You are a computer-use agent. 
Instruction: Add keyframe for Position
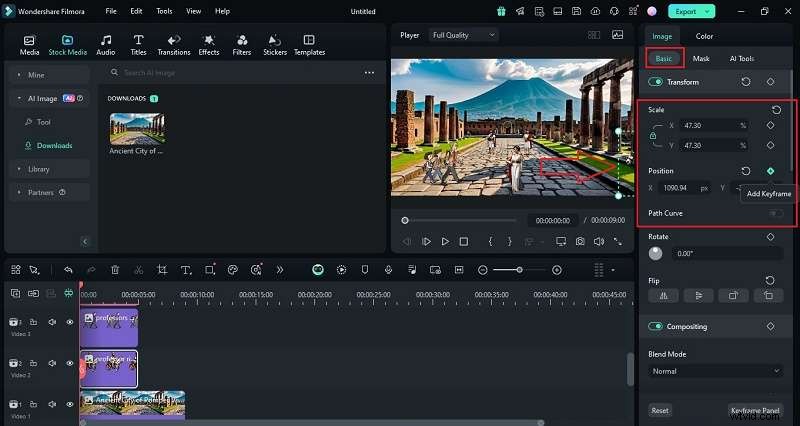770,171
